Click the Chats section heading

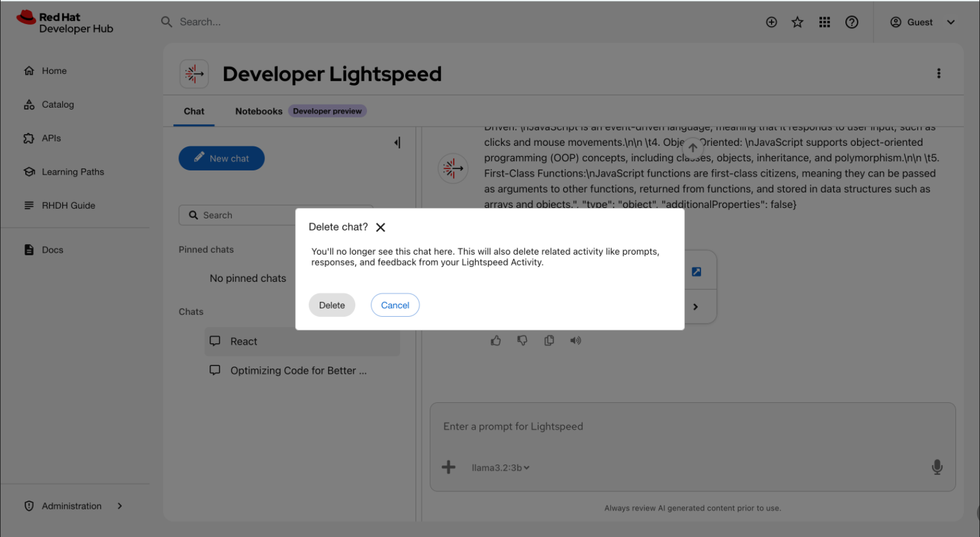191,312
